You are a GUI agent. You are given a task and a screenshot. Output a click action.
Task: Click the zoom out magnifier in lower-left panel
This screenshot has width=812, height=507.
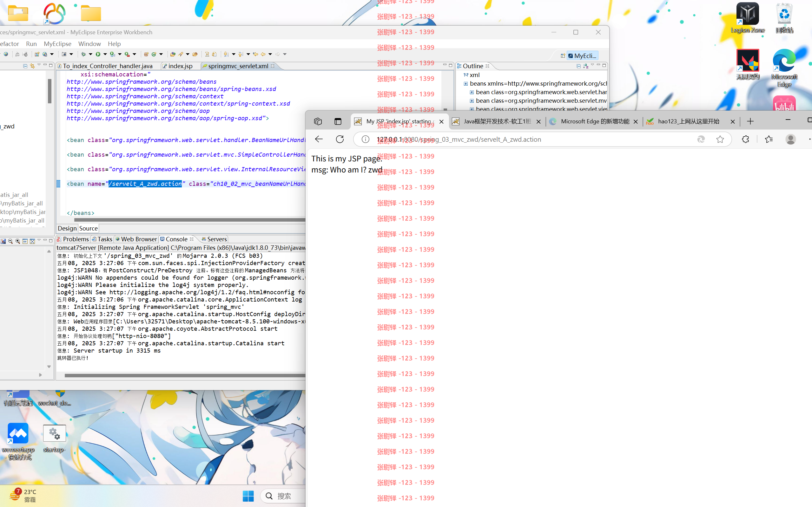pos(10,241)
